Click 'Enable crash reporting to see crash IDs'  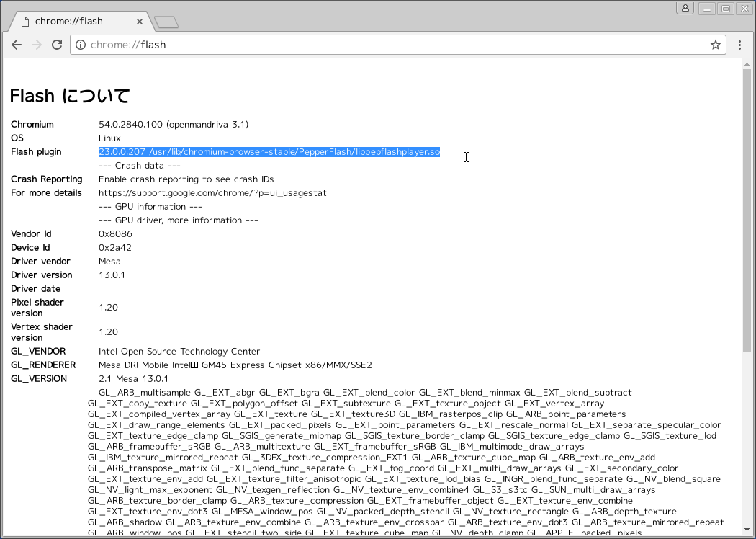[186, 179]
